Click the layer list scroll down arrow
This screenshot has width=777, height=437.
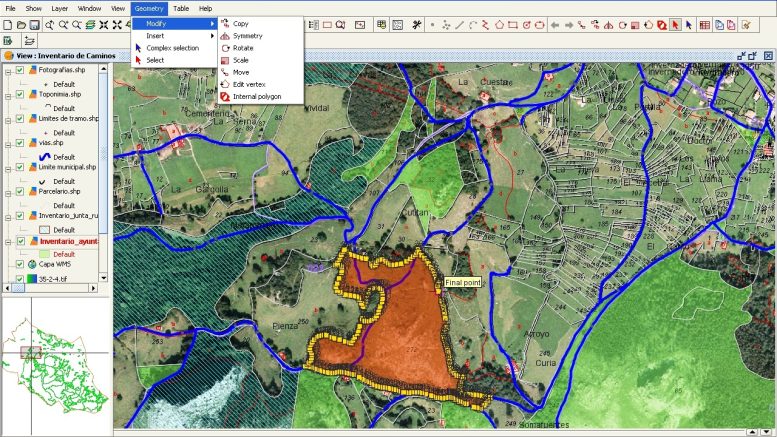pyautogui.click(x=103, y=277)
